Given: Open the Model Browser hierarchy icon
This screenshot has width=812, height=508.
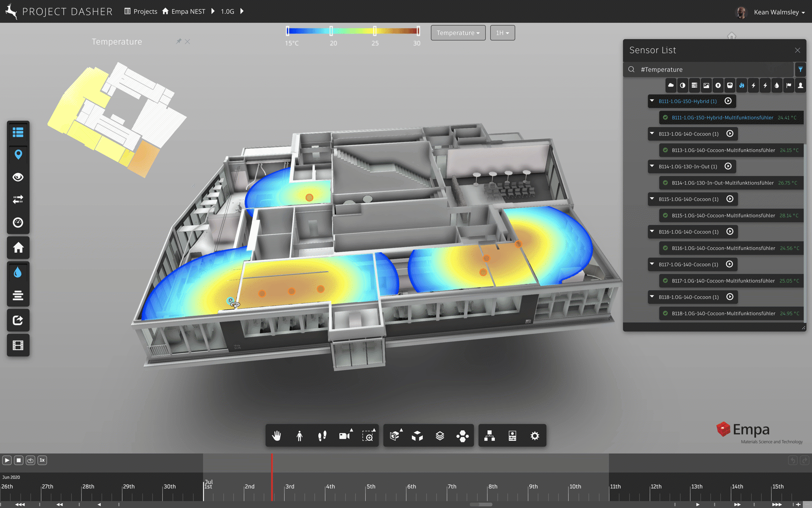Looking at the screenshot, I should (489, 436).
